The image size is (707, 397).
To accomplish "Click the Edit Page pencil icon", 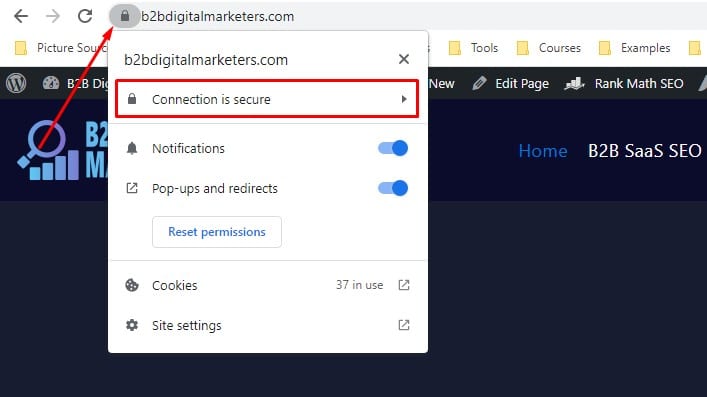I will [x=480, y=83].
